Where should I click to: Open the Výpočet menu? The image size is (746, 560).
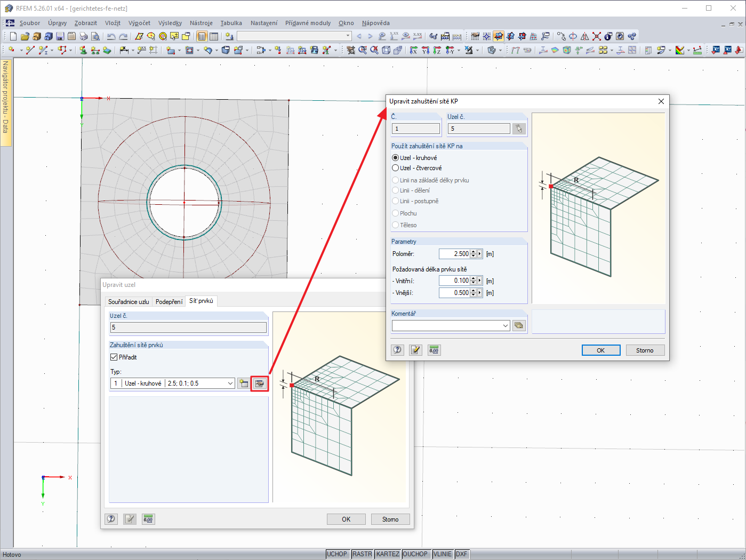point(139,23)
